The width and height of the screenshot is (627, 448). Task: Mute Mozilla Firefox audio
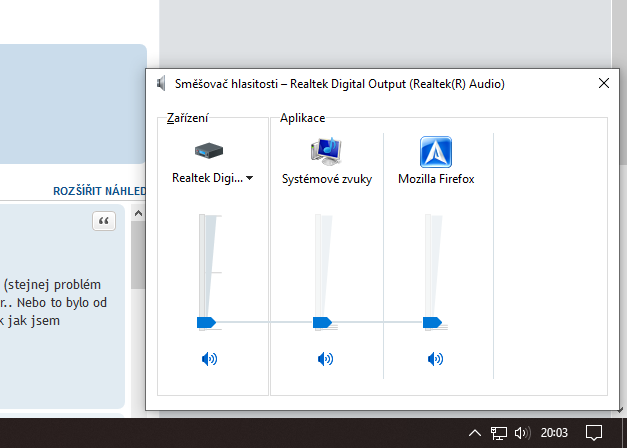[435, 359]
